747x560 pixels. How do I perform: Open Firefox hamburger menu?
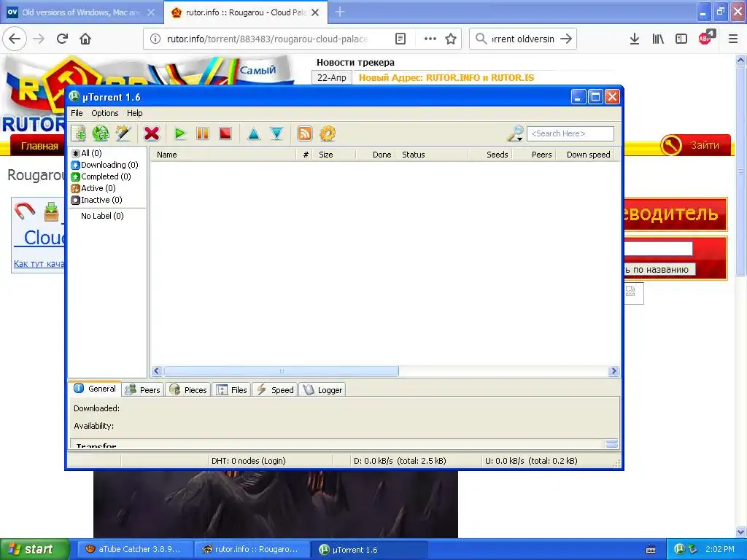(733, 39)
